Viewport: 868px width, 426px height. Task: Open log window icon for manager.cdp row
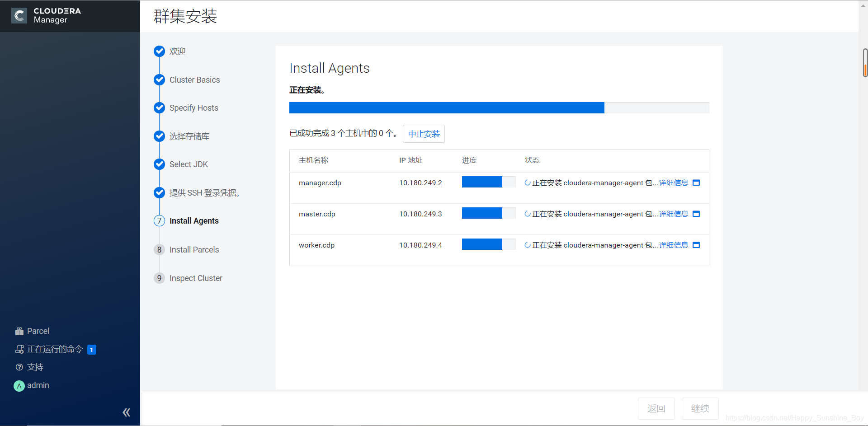point(696,183)
